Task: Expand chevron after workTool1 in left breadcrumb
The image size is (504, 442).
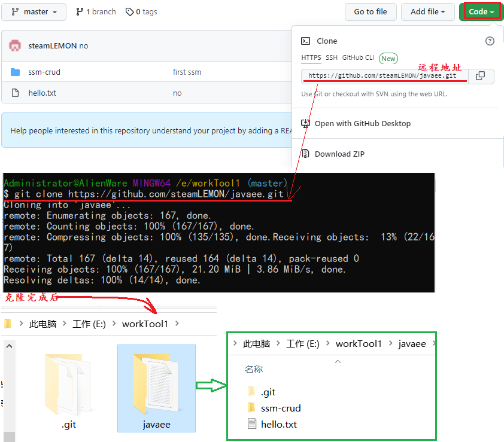Action: pos(177,324)
